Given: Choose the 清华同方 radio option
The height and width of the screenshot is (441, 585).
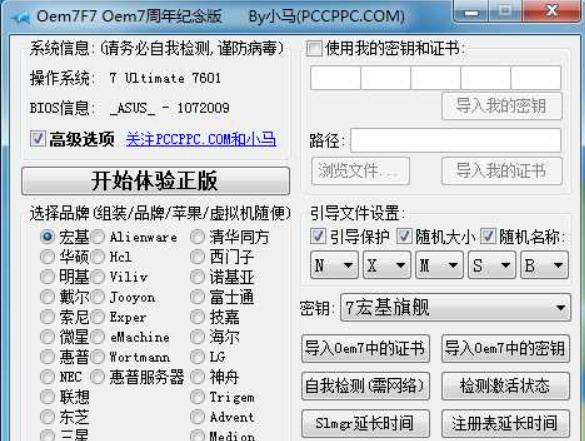Looking at the screenshot, I should point(197,237).
